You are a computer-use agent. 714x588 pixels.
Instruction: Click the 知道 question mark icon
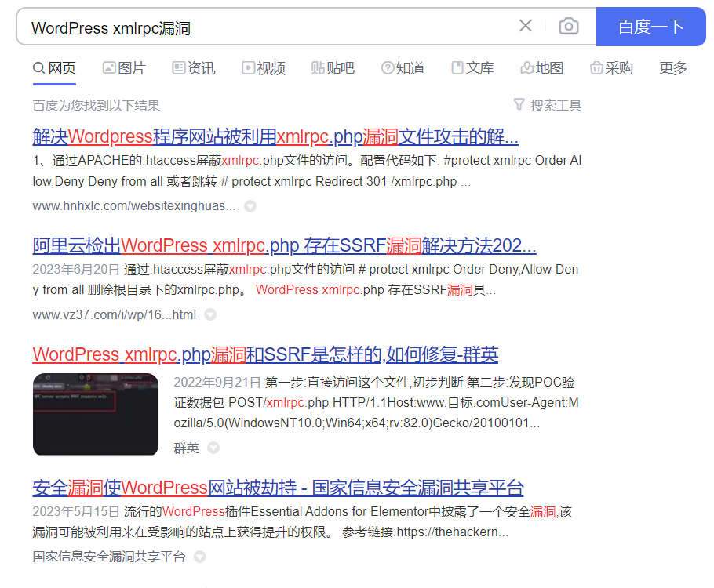tap(388, 68)
